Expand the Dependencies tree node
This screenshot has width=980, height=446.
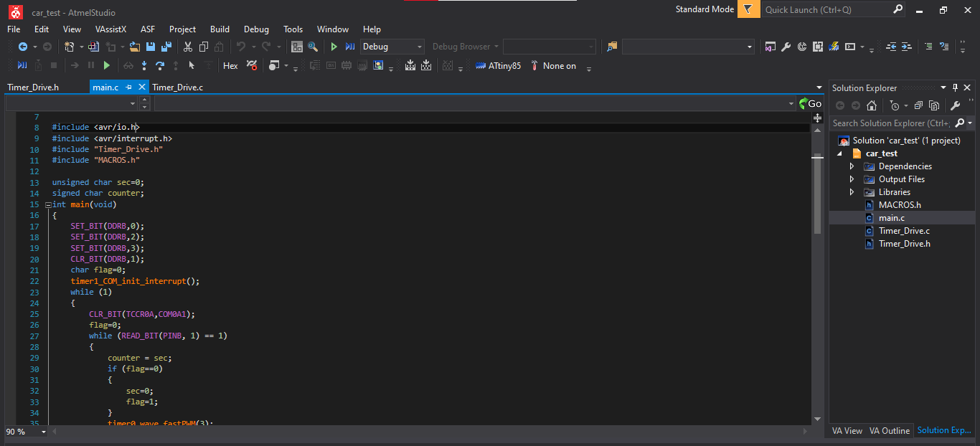[x=852, y=166]
